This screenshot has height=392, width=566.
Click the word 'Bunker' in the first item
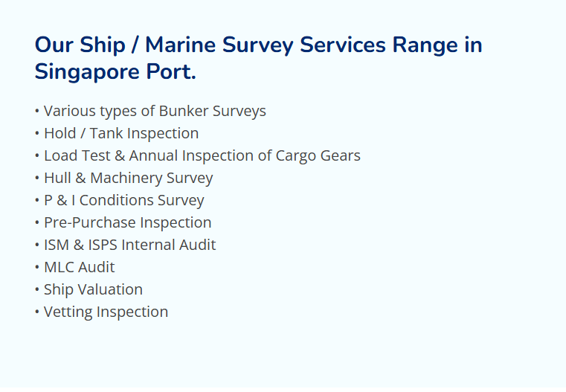pos(184,111)
